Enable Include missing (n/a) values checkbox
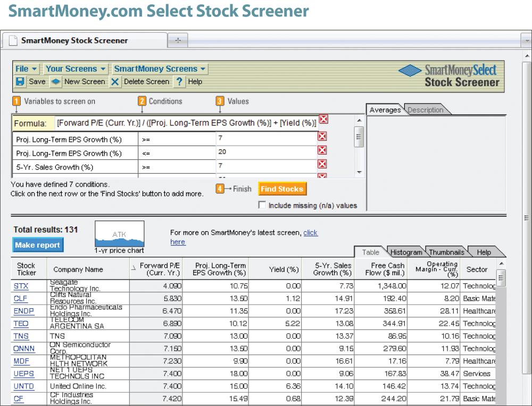Image resolution: width=532 pixels, height=406 pixels. 262,205
